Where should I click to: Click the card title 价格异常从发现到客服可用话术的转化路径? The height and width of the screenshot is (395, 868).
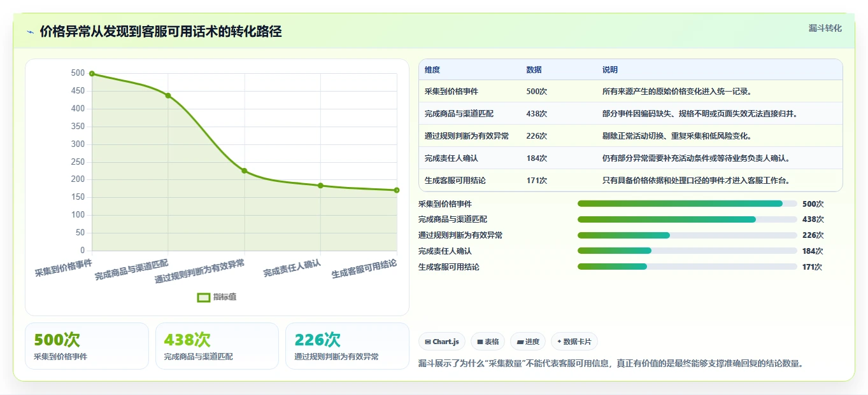pos(160,32)
